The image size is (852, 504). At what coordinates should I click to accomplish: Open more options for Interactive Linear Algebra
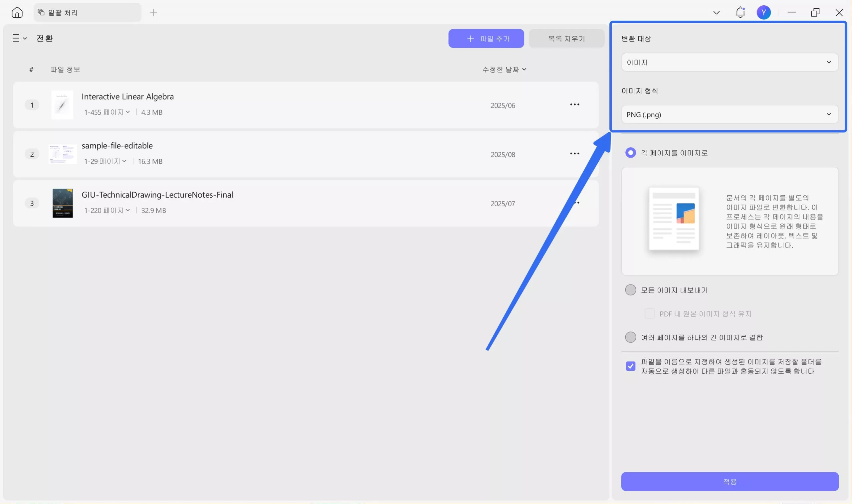coord(574,104)
